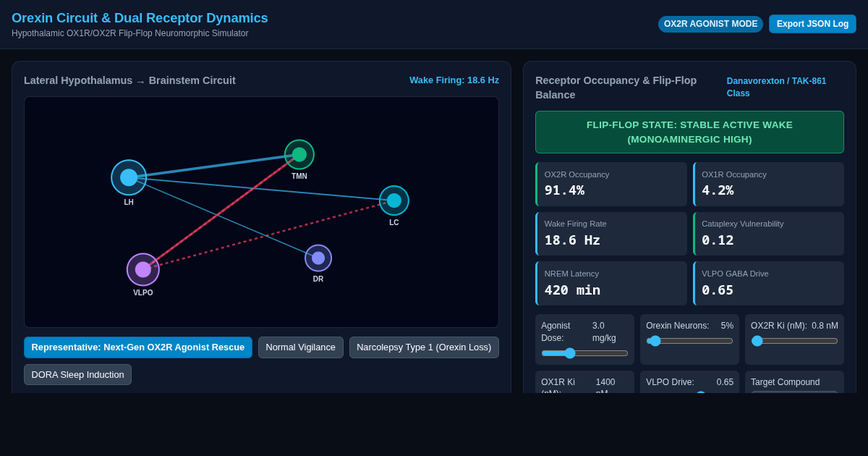Click the LC neuron node
This screenshot has width=868, height=456.
[x=394, y=200]
